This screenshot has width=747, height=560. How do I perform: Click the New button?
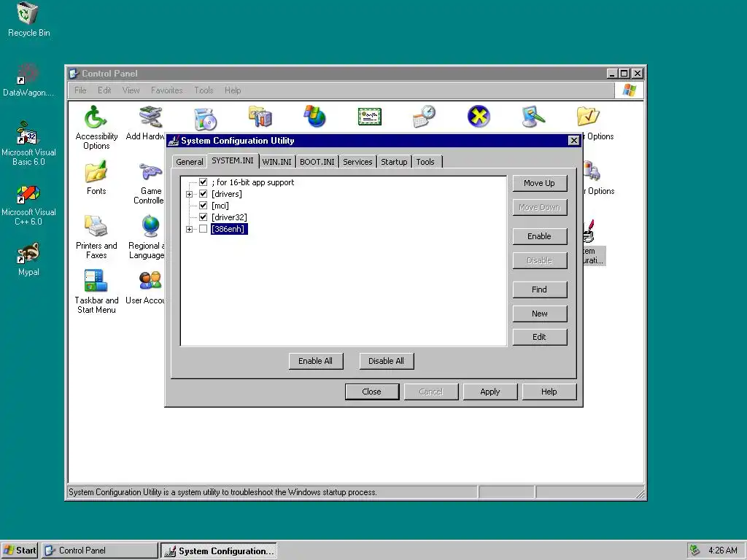[539, 314]
